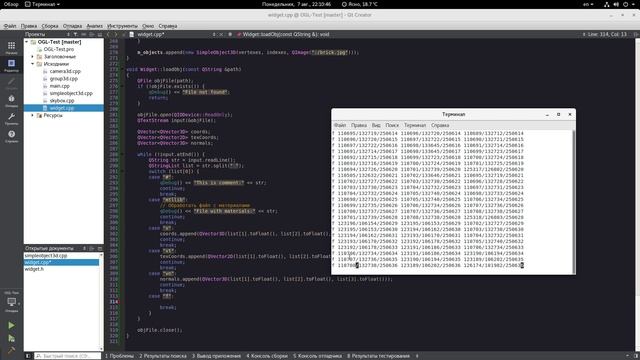640x360 pixels.
Task: Collapse the OGL-Test [master] project node
Action: click(27, 42)
